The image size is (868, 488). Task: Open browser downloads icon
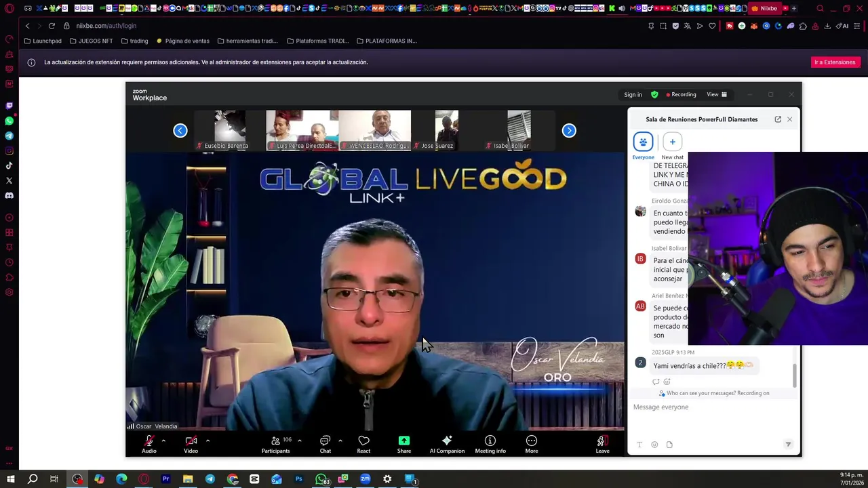827,26
